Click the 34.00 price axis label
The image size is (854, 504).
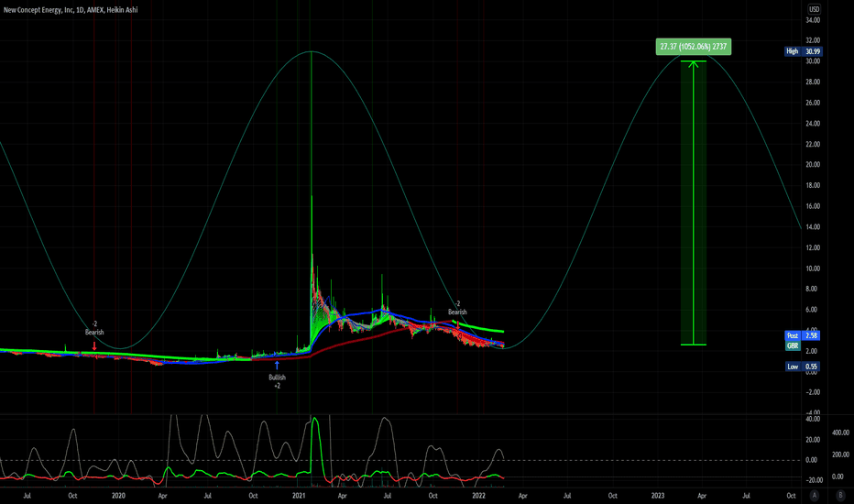pos(813,20)
